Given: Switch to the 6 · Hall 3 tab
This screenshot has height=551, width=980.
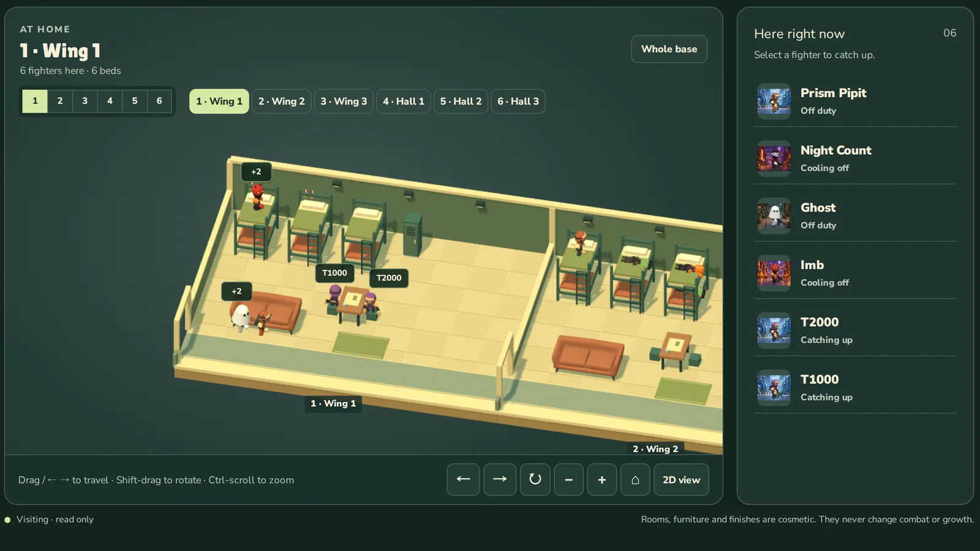Looking at the screenshot, I should coord(518,101).
